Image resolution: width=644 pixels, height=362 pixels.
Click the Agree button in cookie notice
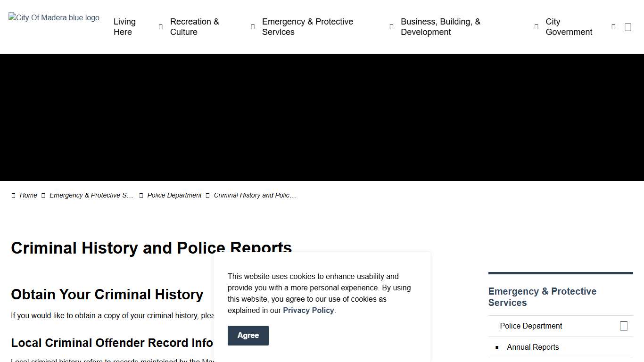(x=248, y=335)
